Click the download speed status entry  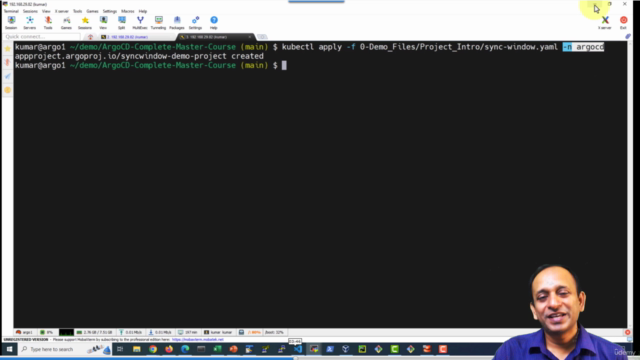(160, 332)
